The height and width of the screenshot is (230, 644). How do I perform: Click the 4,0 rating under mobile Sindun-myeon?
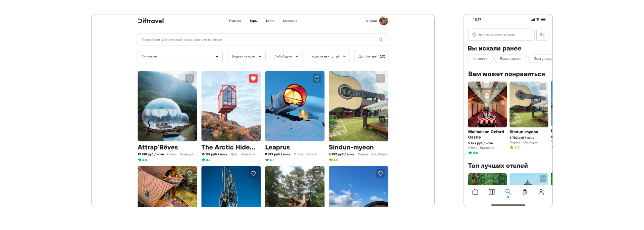tap(515, 148)
